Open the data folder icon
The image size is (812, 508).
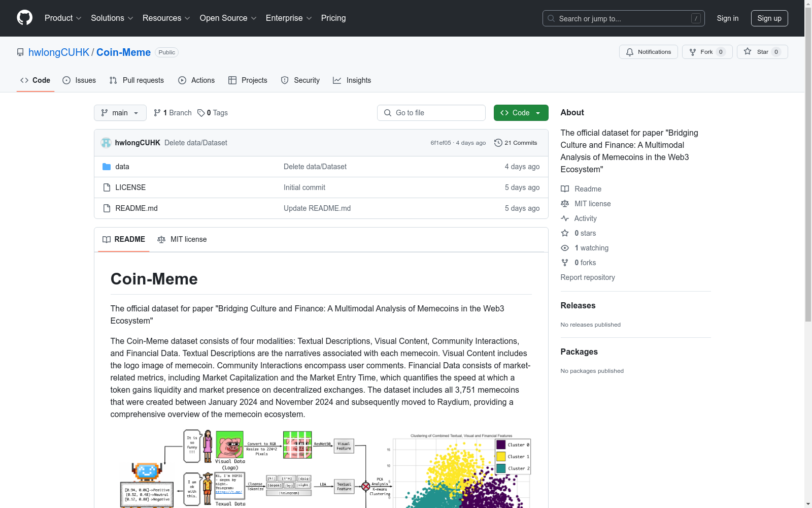point(107,167)
